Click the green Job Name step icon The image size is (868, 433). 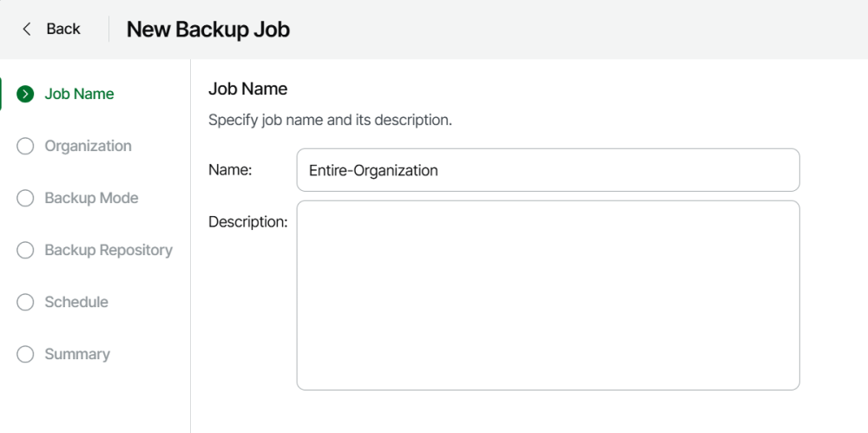coord(26,94)
